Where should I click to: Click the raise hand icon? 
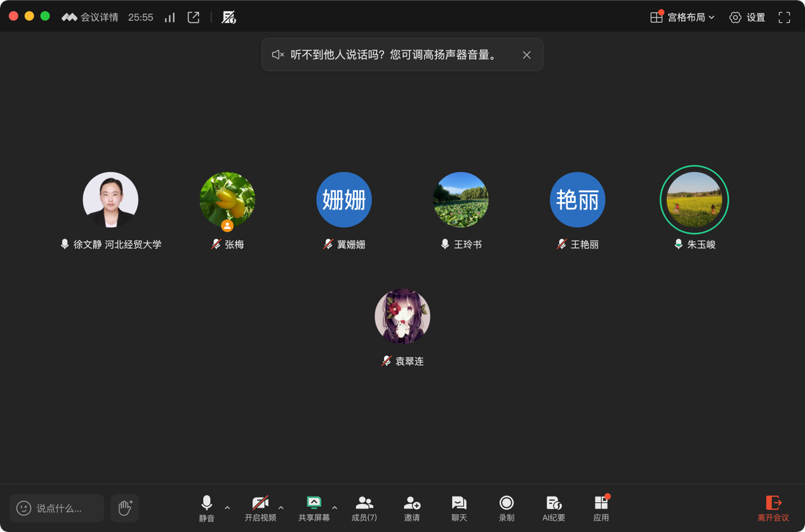(x=125, y=508)
